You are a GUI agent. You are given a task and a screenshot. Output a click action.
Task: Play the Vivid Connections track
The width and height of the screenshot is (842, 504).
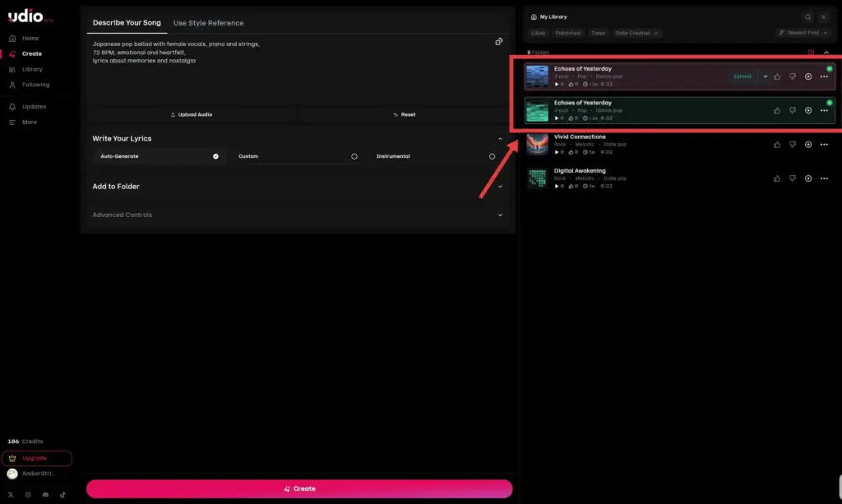557,152
